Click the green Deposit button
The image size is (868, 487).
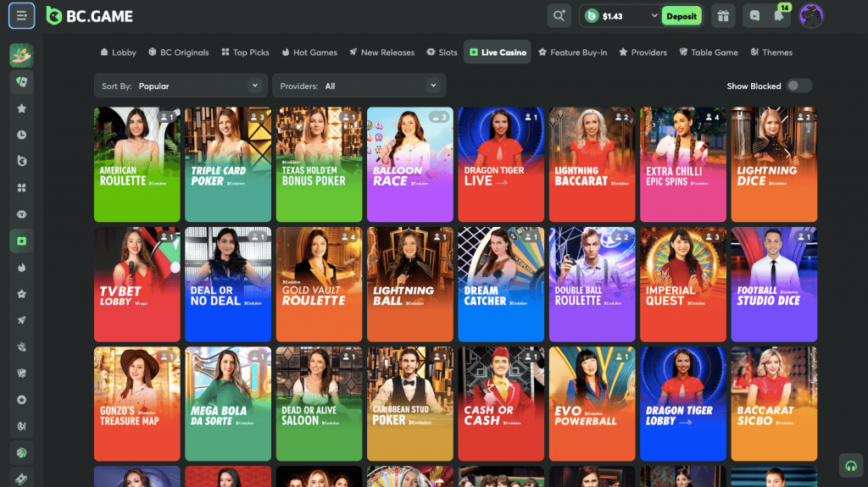point(682,16)
